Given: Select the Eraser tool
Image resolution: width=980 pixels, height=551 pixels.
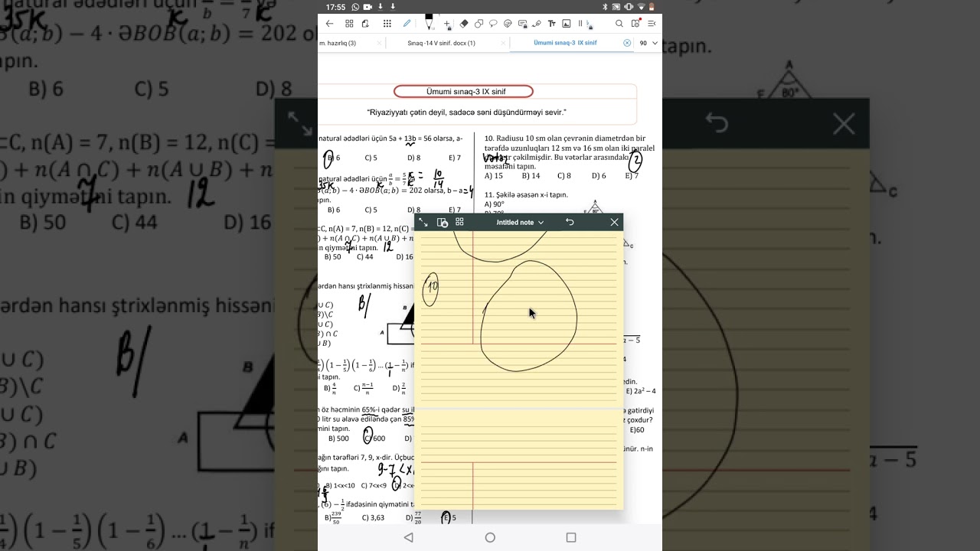Looking at the screenshot, I should point(464,24).
